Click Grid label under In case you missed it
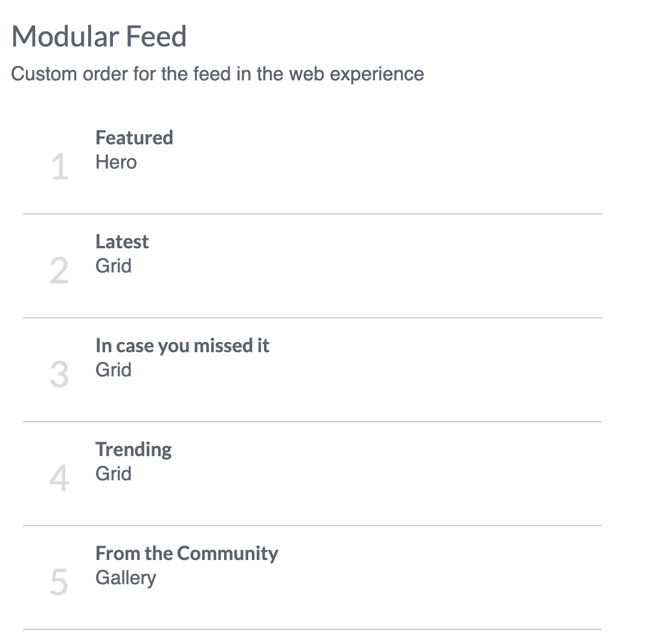Screen dimensions: 651x644 click(114, 370)
